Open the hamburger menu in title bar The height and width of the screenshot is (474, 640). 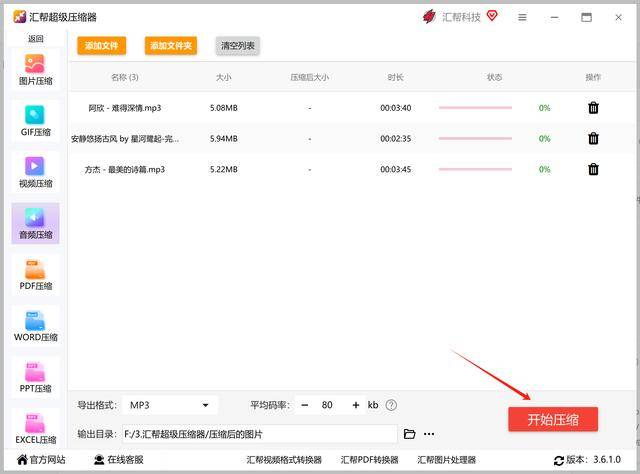coord(522,17)
